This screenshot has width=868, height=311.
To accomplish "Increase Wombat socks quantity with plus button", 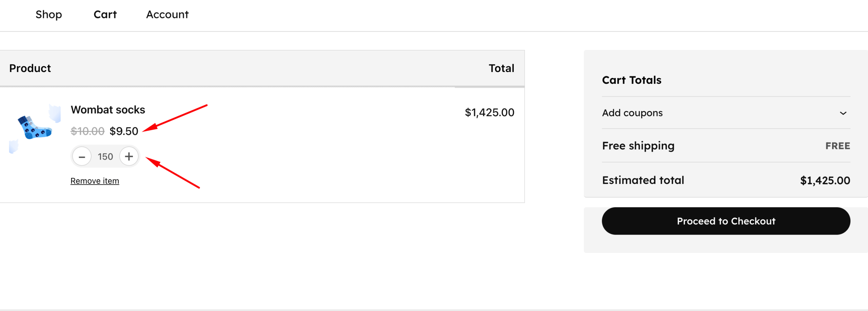I will [129, 157].
